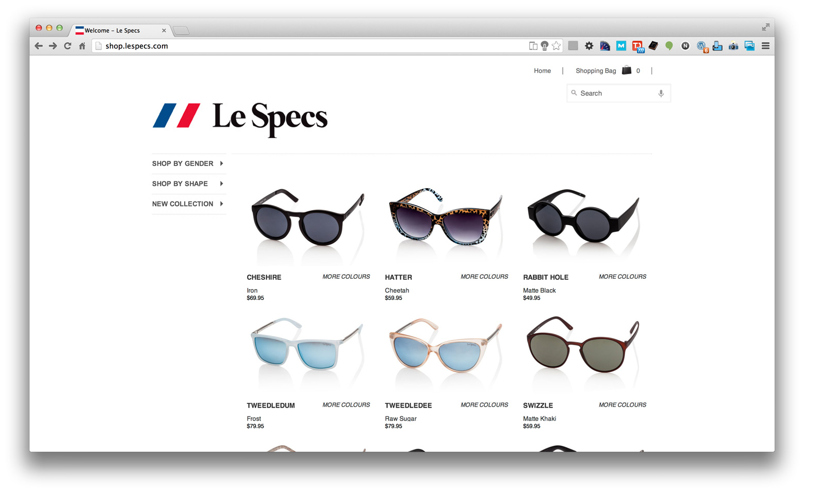Image resolution: width=815 pixels, height=504 pixels.
Task: Reload the page with refresh icon
Action: (x=68, y=46)
